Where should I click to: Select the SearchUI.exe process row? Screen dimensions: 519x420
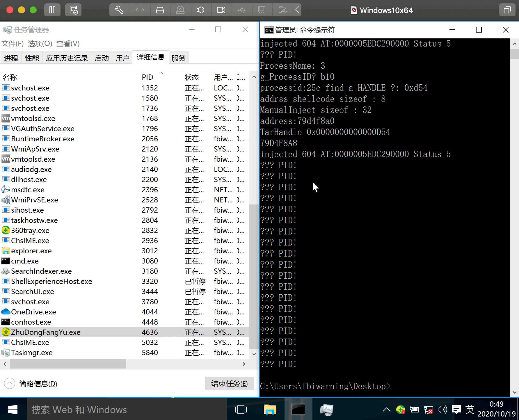(125, 291)
